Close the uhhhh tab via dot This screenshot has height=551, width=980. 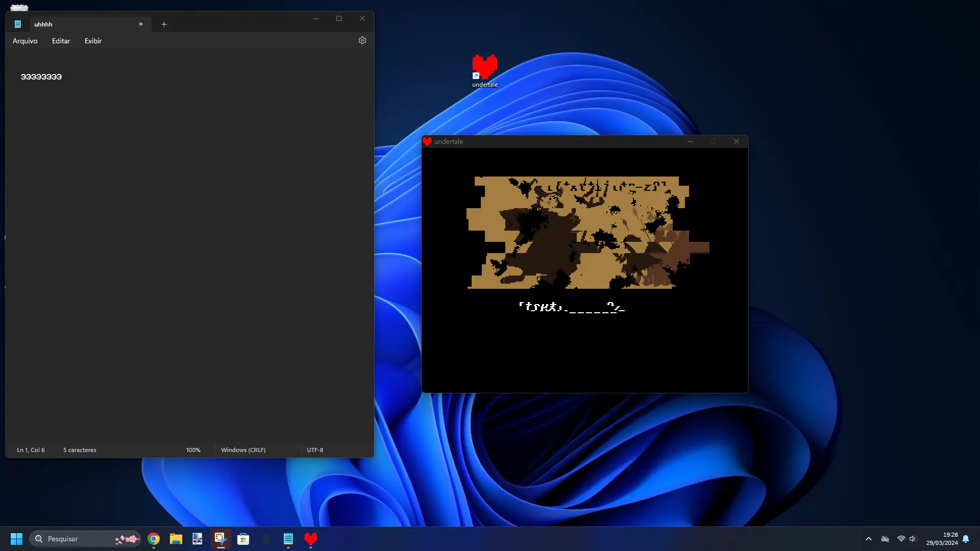(141, 24)
